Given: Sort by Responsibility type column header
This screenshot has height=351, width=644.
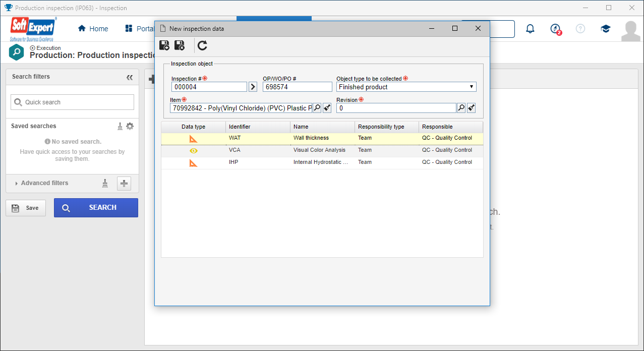Looking at the screenshot, I should click(387, 127).
